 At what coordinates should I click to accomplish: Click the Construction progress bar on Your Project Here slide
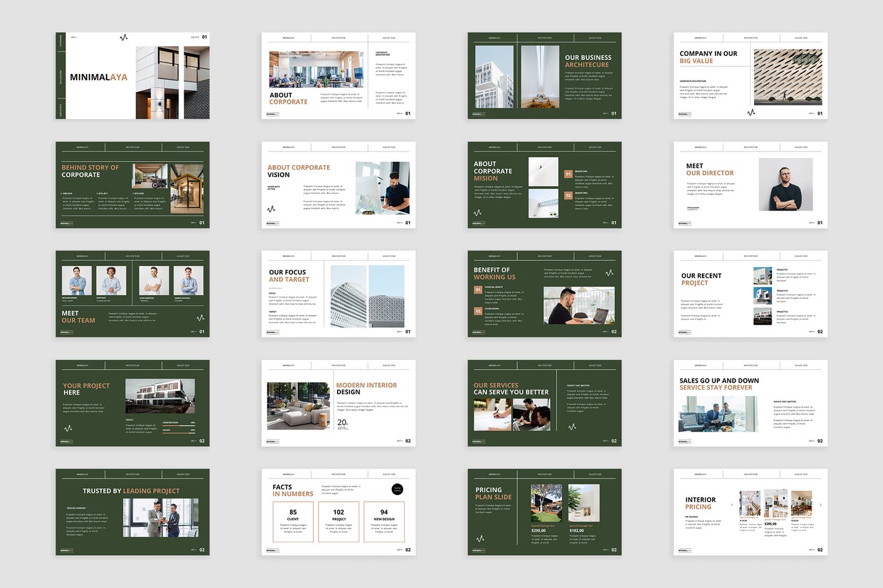click(x=179, y=425)
